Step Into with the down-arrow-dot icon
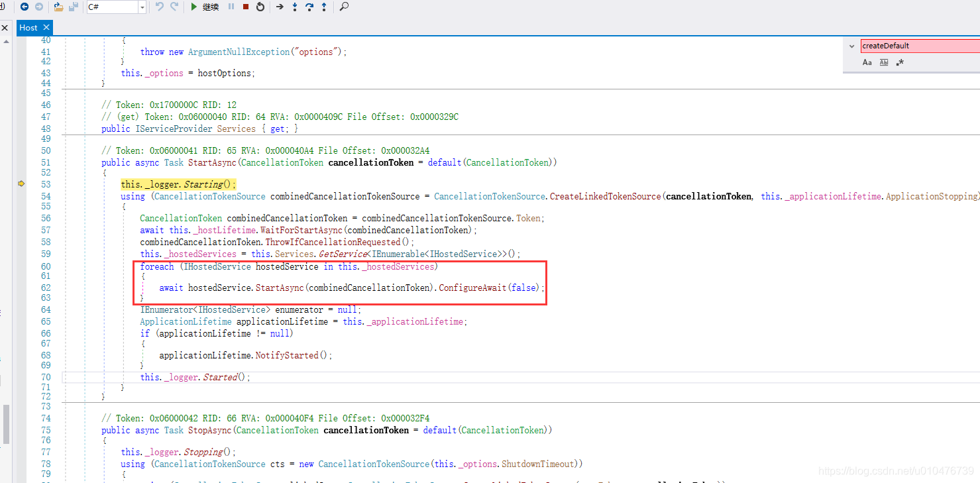This screenshot has width=980, height=483. pos(295,7)
